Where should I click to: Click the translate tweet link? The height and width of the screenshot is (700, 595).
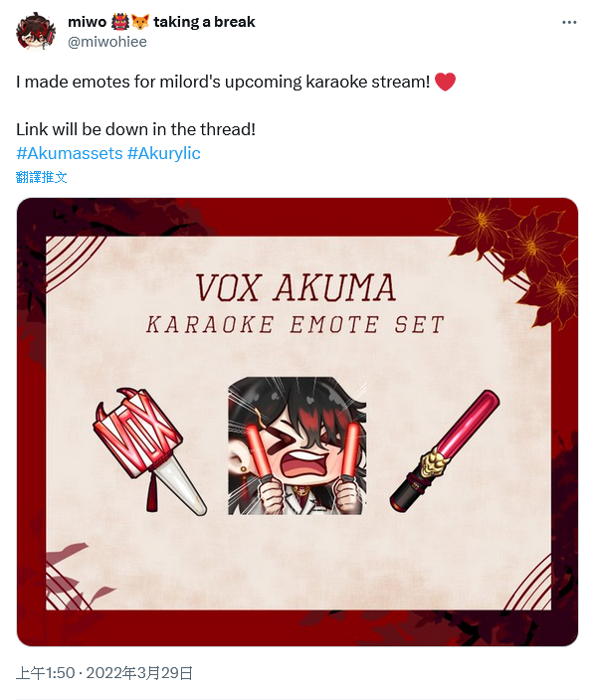click(41, 177)
